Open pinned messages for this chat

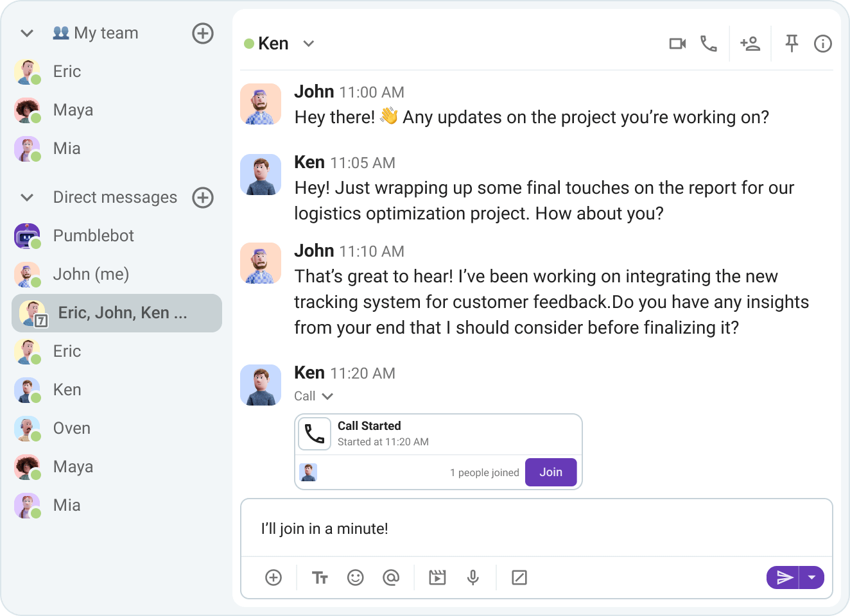tap(792, 44)
